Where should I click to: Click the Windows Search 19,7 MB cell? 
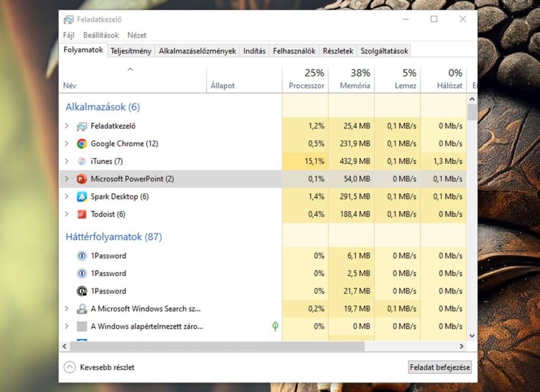point(351,309)
